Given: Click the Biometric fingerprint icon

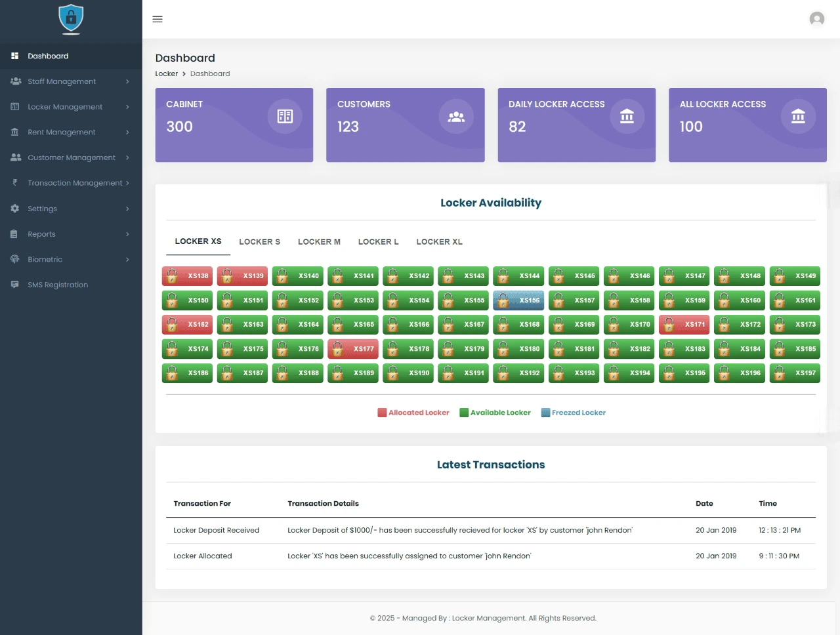Looking at the screenshot, I should (14, 259).
